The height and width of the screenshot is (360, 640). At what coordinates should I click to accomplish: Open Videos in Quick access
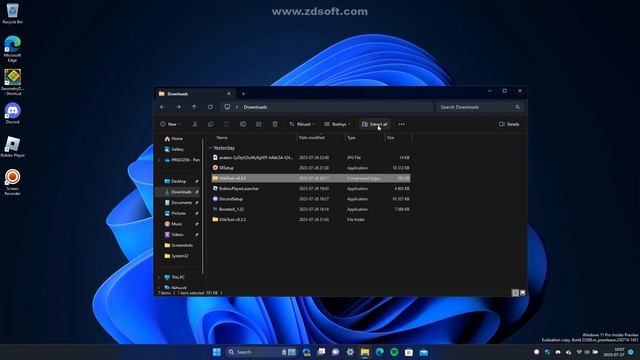pos(177,234)
